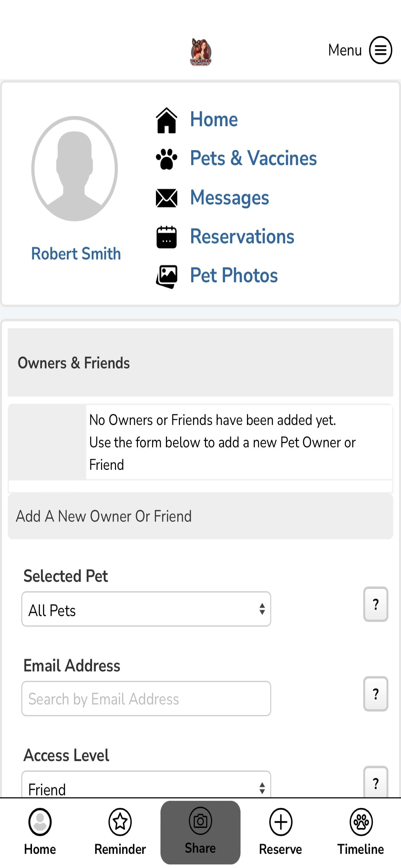Expand the Access Level Friend dropdown
The image size is (401, 868).
[x=146, y=784]
